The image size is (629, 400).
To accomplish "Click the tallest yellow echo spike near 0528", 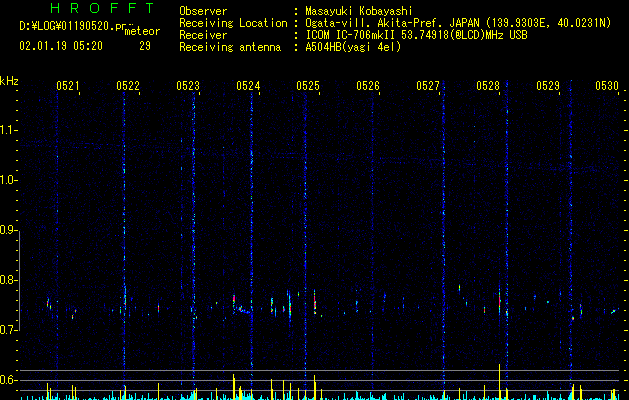I will [499, 381].
